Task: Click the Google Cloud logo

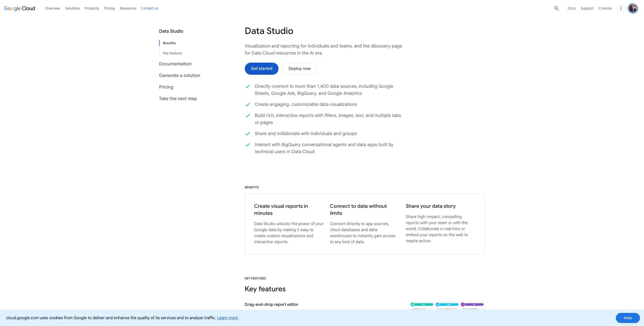Action: tap(19, 8)
